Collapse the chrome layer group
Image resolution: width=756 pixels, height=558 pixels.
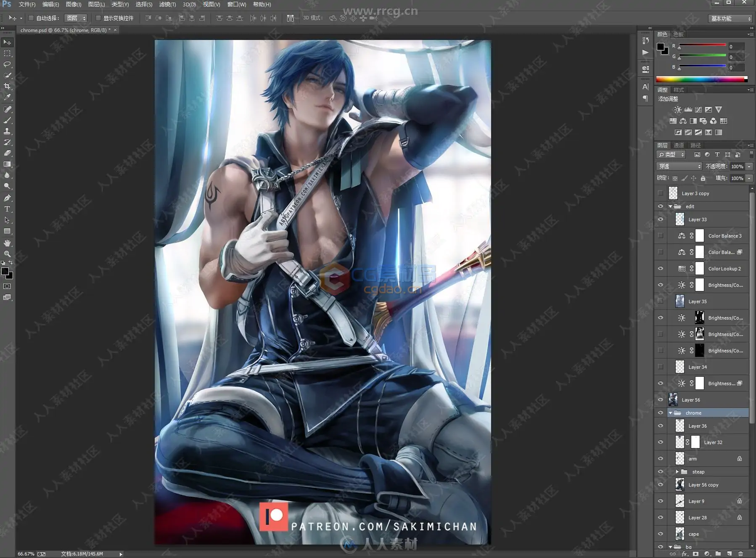(670, 413)
